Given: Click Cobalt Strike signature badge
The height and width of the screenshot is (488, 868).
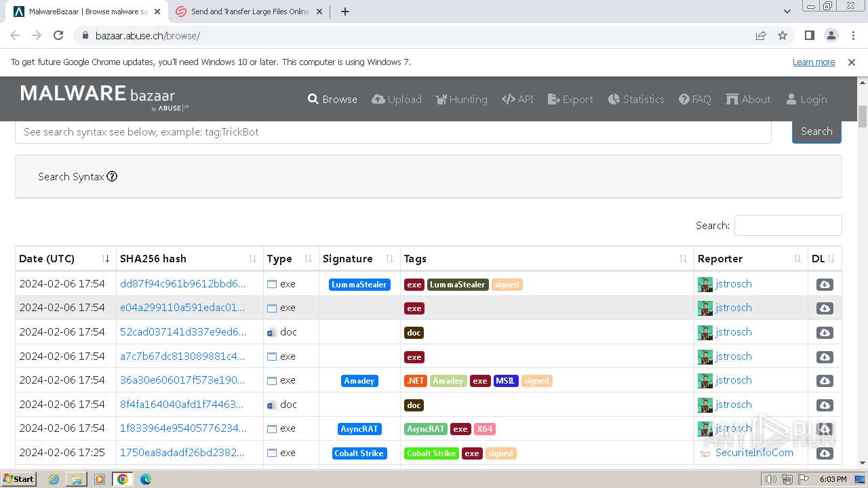Looking at the screenshot, I should [x=359, y=453].
